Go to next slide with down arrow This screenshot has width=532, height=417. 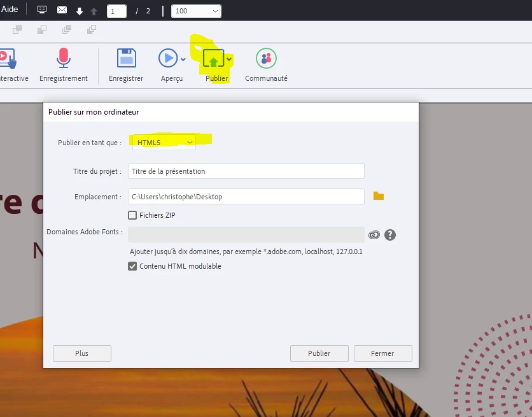pos(80,11)
